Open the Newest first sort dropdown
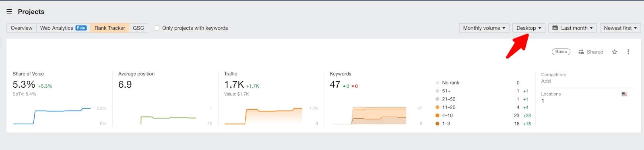644x150 pixels. coord(620,28)
